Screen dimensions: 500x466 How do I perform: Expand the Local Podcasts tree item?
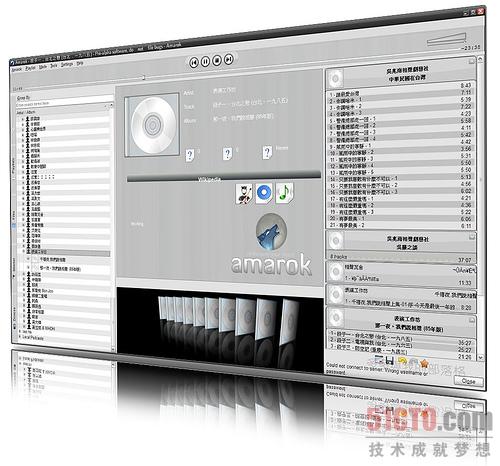pos(19,336)
